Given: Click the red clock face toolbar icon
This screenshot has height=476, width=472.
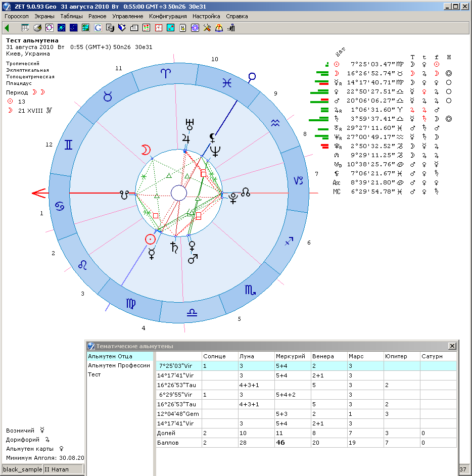Looking at the screenshot, I should [158, 27].
